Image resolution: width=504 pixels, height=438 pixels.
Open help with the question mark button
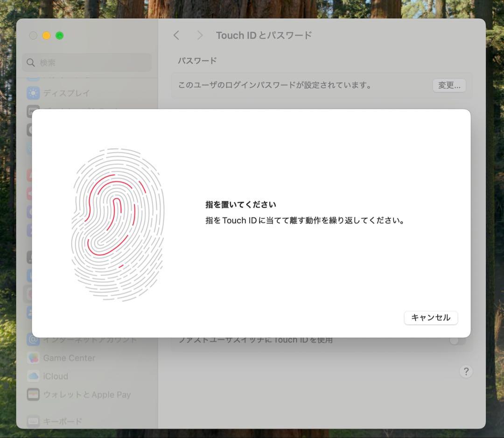click(x=466, y=371)
